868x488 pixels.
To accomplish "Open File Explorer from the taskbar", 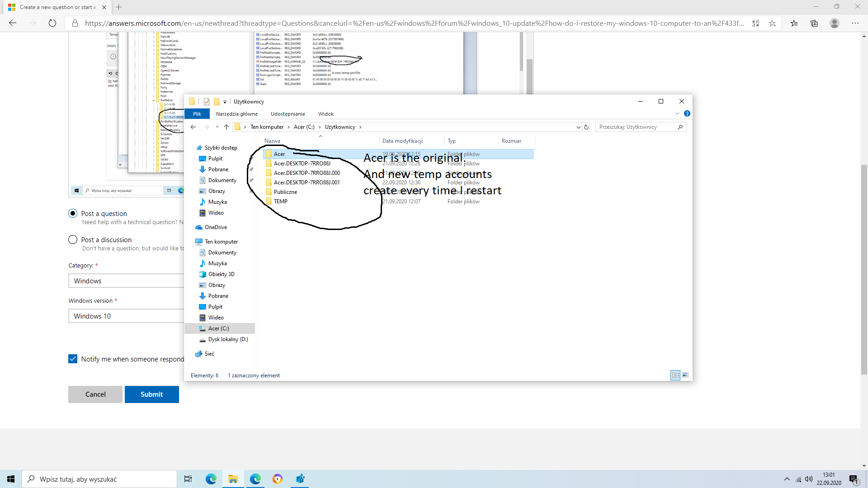I will click(233, 479).
